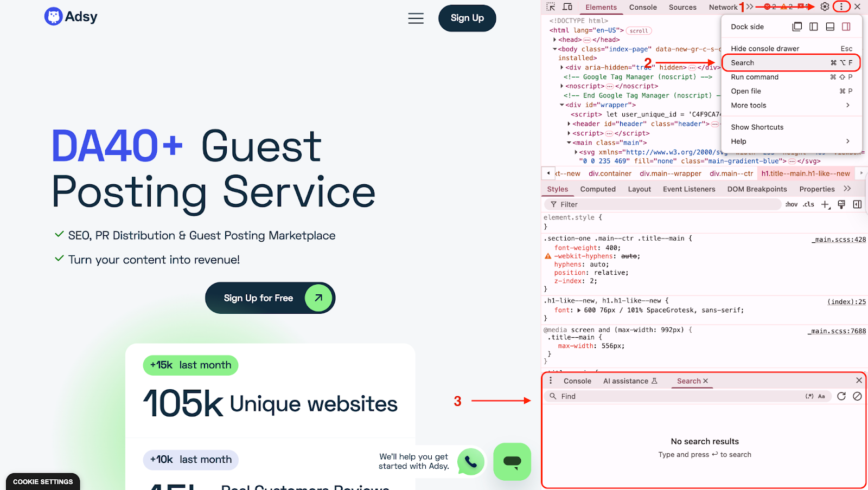Click the green chat widget button
This screenshot has width=868, height=490.
(x=512, y=461)
